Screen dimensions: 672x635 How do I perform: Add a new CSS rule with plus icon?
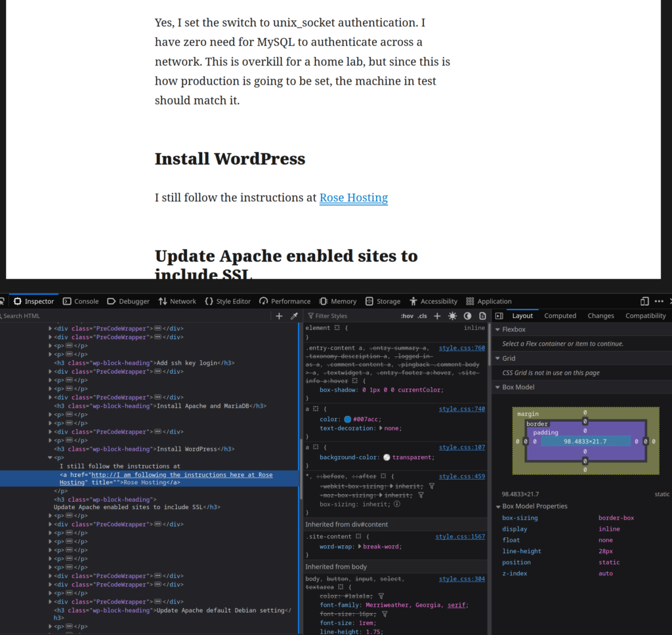coord(437,316)
